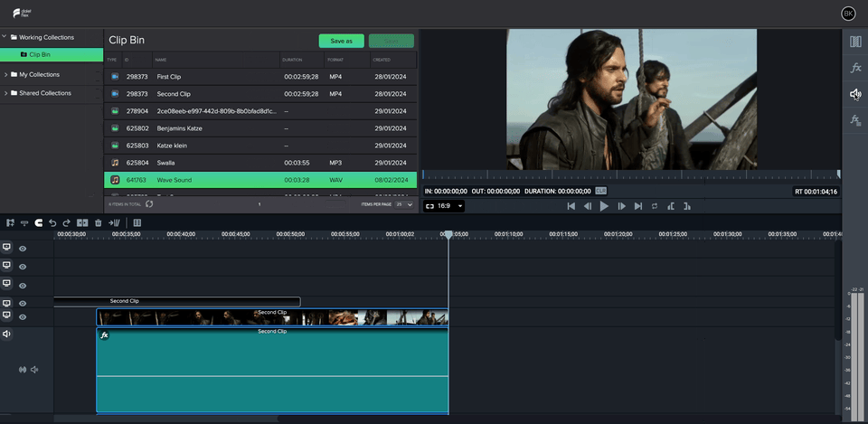Jump the preview to the end
The image size is (868, 424).
638,206
